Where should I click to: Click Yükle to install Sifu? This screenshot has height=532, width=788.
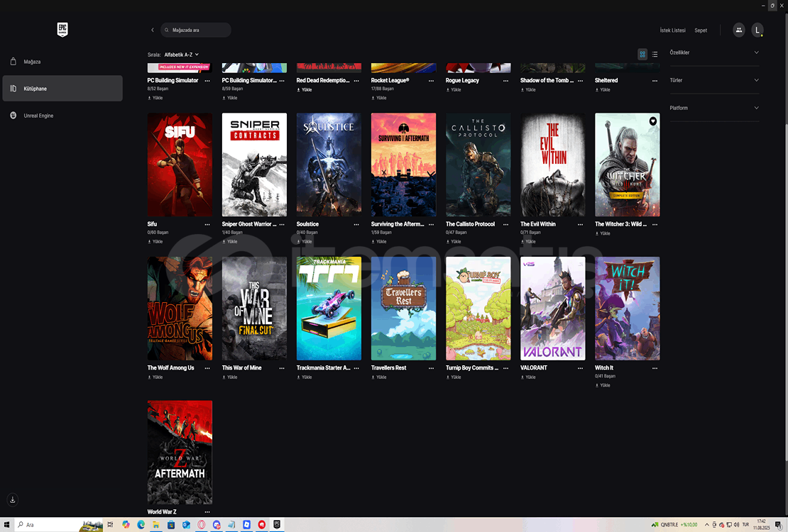pos(155,242)
